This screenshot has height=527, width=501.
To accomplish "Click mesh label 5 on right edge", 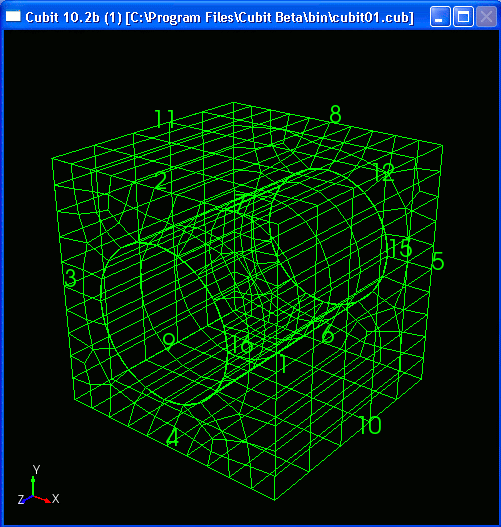I will pos(437,261).
